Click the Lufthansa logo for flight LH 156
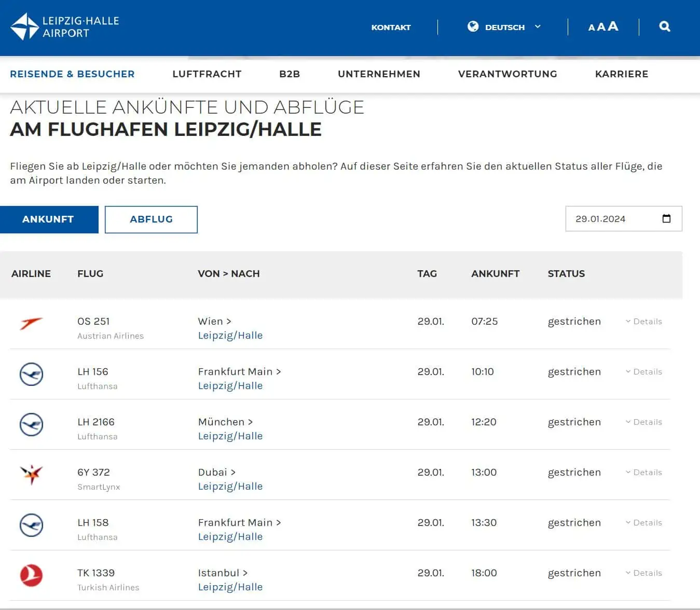The image size is (700, 610). point(32,375)
